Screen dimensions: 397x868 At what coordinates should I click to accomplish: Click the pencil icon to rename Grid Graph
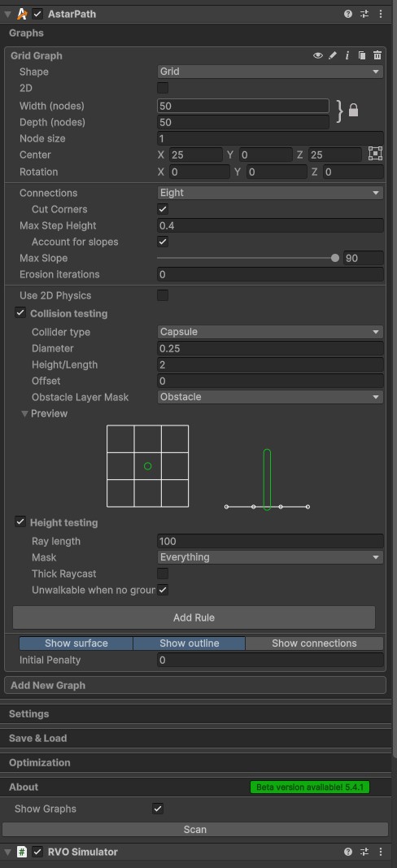[x=333, y=55]
